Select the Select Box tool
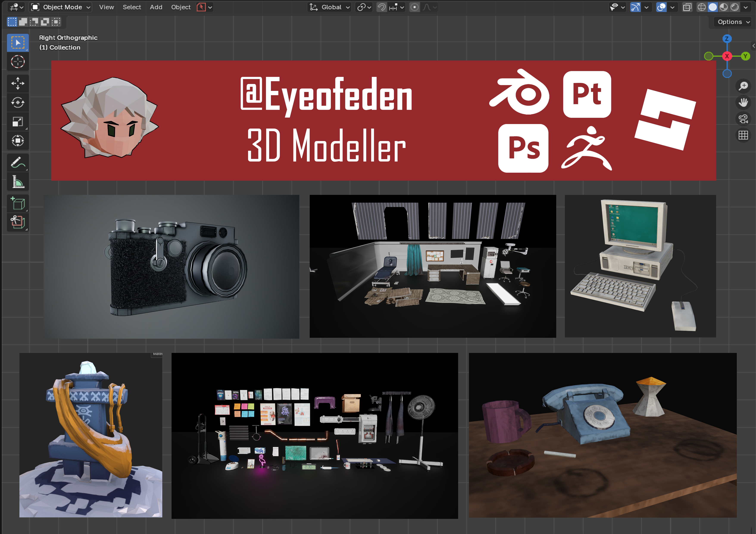Viewport: 756px width, 534px height. (x=18, y=43)
